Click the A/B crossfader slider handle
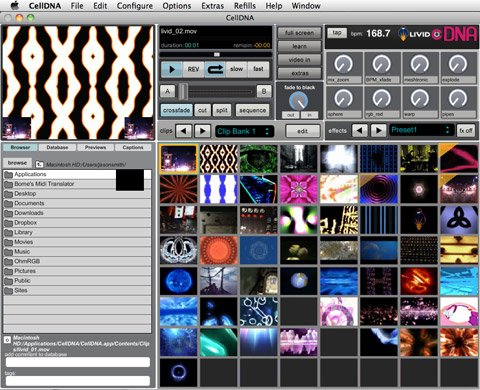 pos(183,91)
